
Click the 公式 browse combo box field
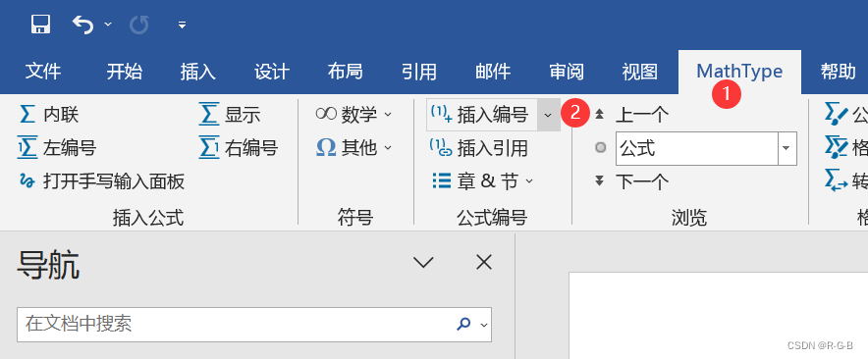pyautogui.click(x=697, y=148)
